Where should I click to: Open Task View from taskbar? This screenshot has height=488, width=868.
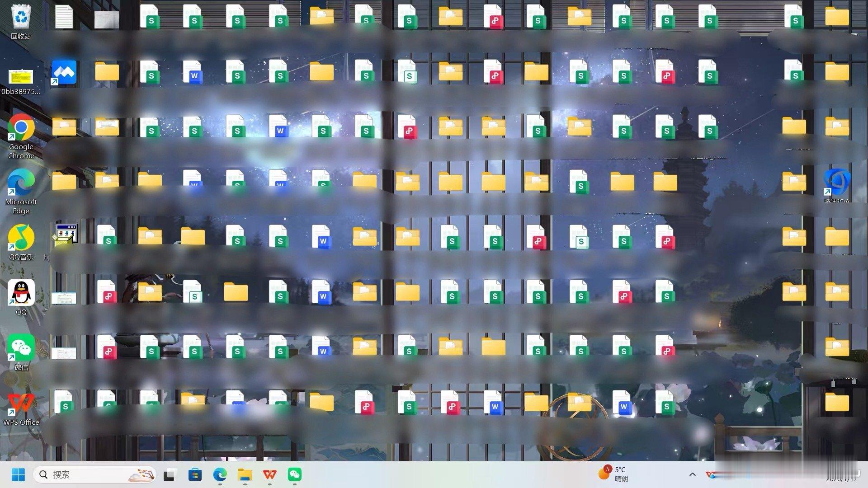pyautogui.click(x=170, y=474)
